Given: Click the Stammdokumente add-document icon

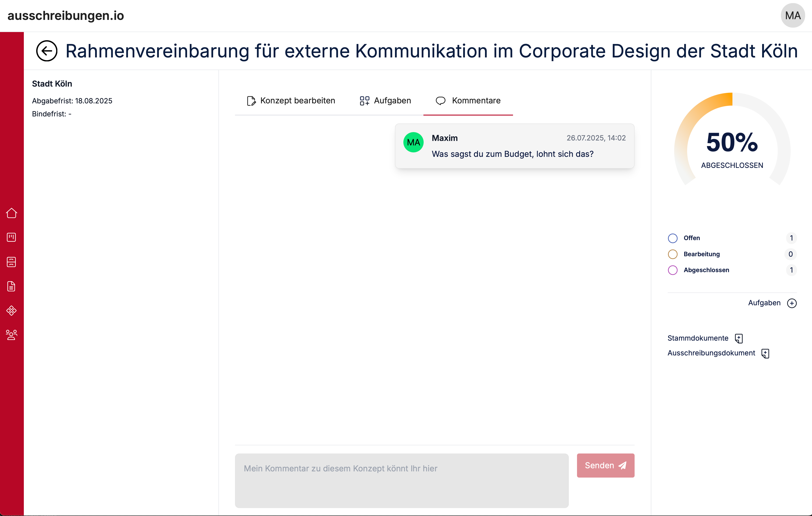Looking at the screenshot, I should click(x=739, y=338).
